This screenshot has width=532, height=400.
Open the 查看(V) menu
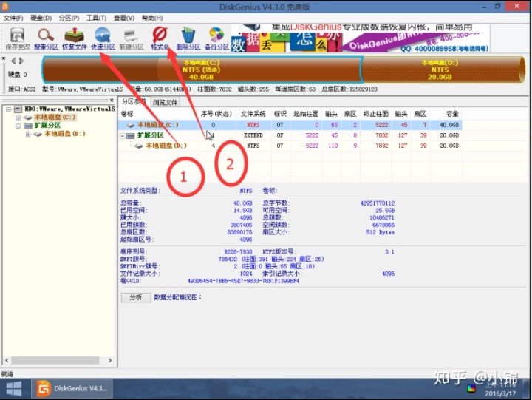click(124, 18)
